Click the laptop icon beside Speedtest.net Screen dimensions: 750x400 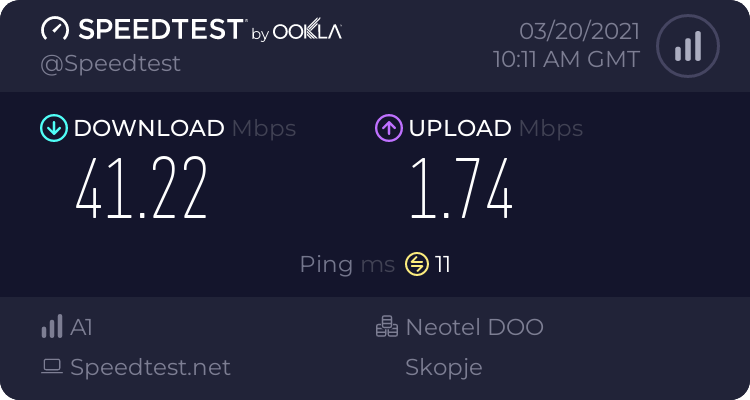pyautogui.click(x=52, y=367)
